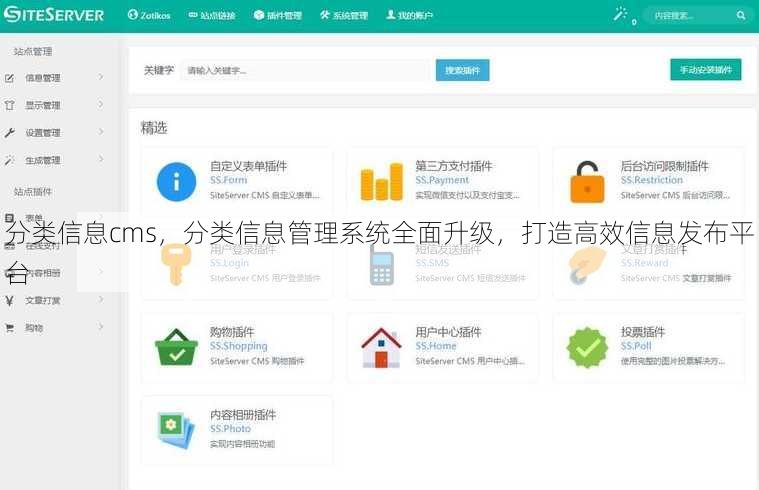Click the SiteServer CMS 购物插件 description
The height and width of the screenshot is (490, 759).
(x=257, y=361)
